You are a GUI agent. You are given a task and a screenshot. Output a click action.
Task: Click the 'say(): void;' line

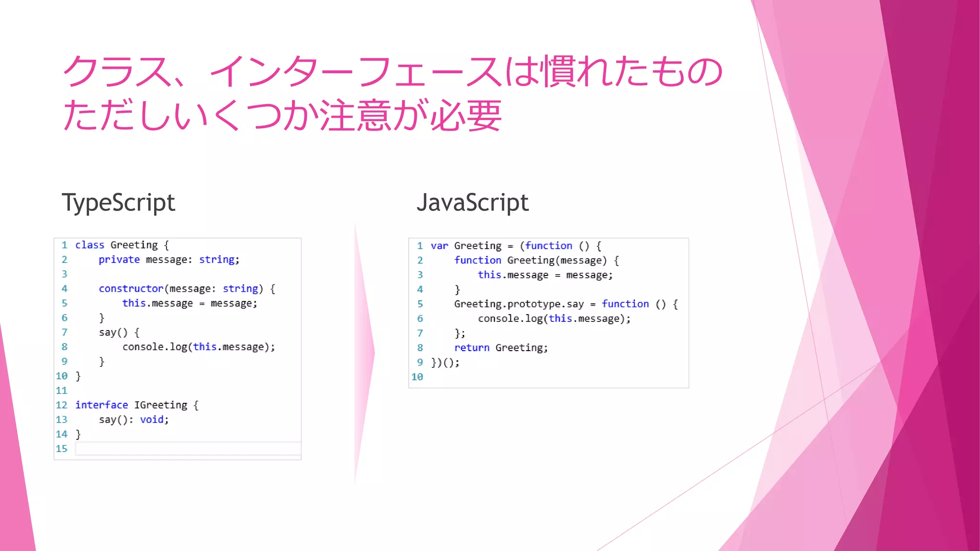click(134, 419)
